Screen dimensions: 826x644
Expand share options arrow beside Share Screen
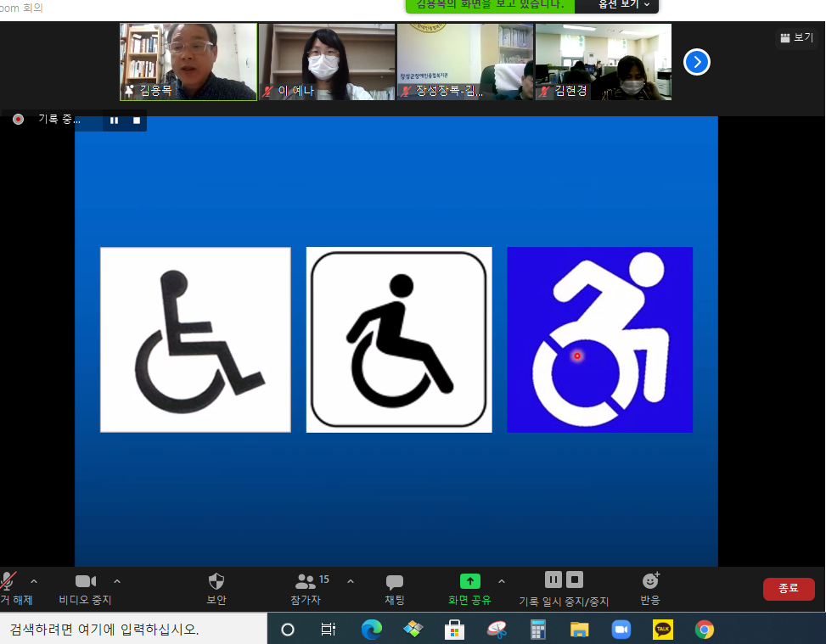(x=502, y=581)
